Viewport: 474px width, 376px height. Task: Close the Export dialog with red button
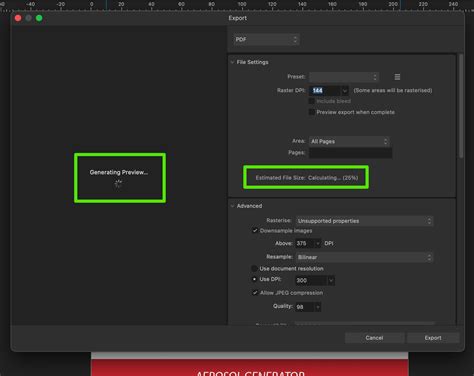(x=18, y=18)
